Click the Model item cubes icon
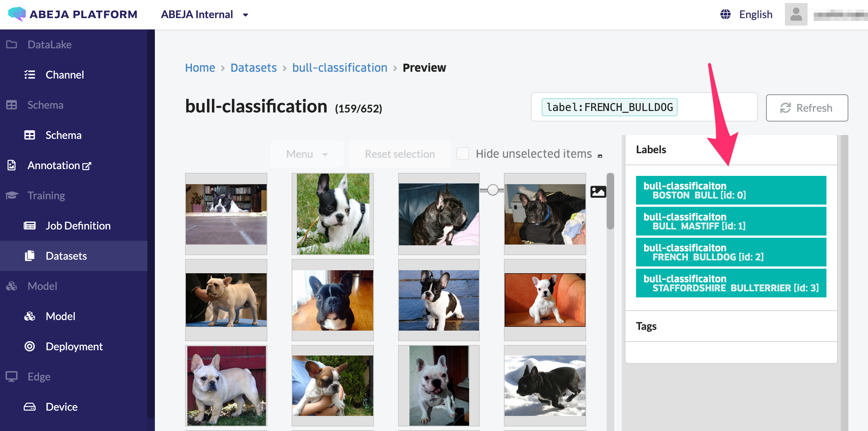The width and height of the screenshot is (868, 431). pos(30,316)
